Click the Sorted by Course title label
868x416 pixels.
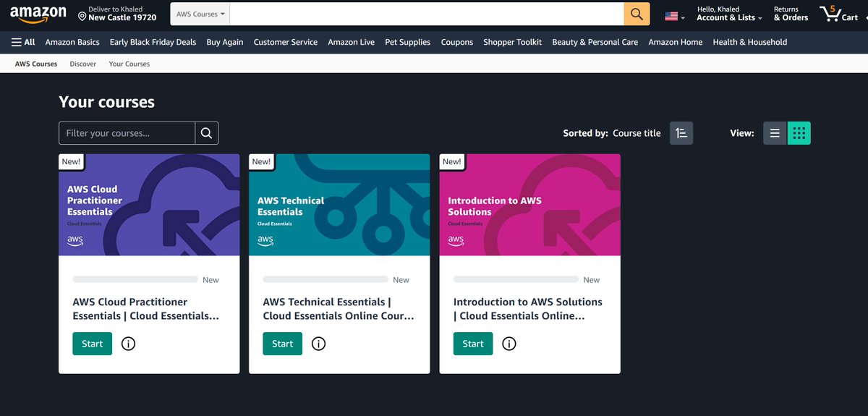coord(612,133)
